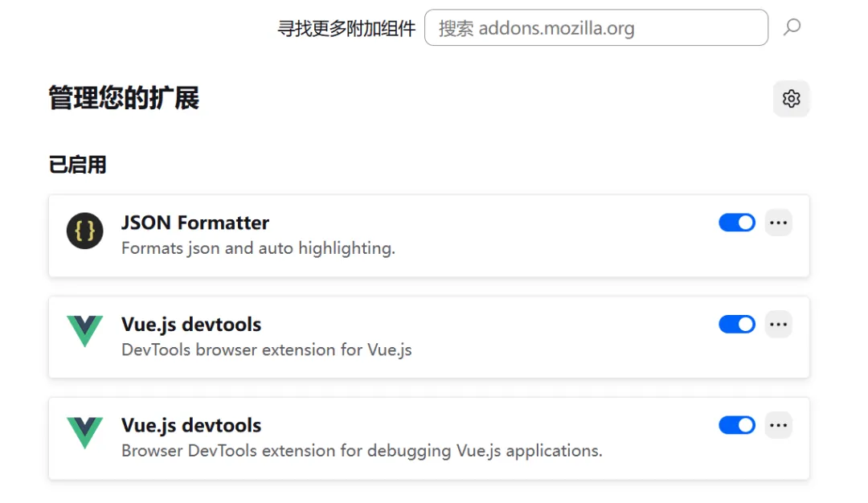
Task: Click the 寻找更多附加组件 label
Action: click(346, 29)
